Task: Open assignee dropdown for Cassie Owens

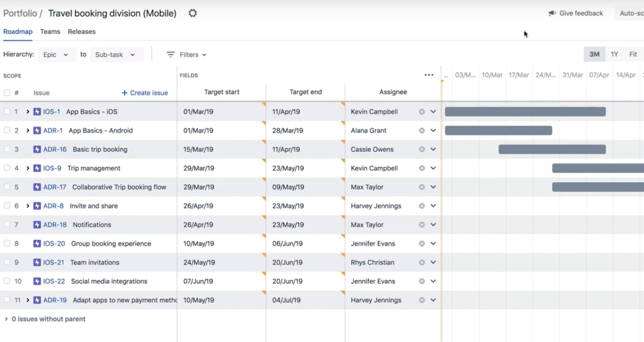Action: coord(433,149)
